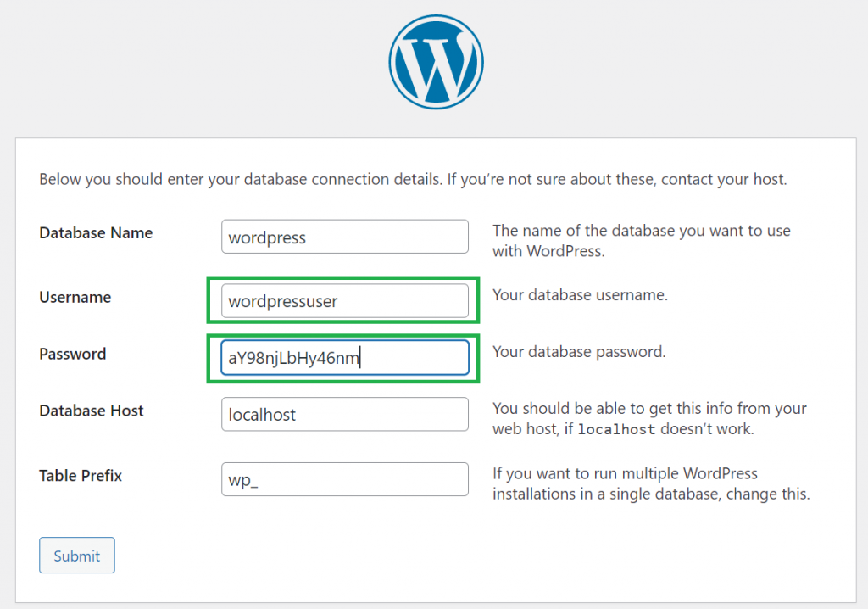
Task: Click the WordPress logo icon
Action: click(435, 61)
